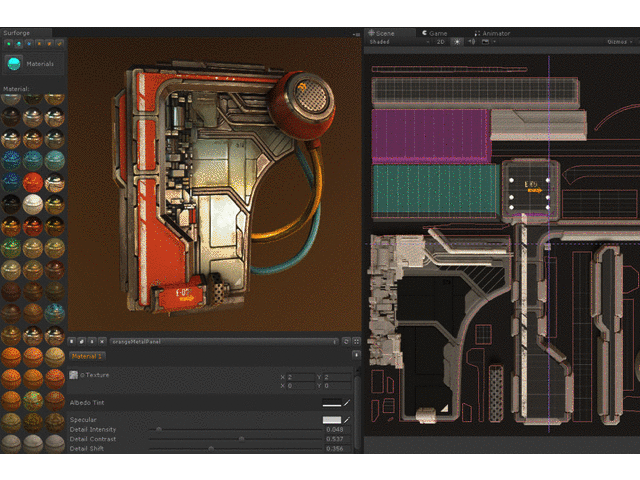640x480 pixels.
Task: Toggle scene effects image icon
Action: (x=485, y=42)
